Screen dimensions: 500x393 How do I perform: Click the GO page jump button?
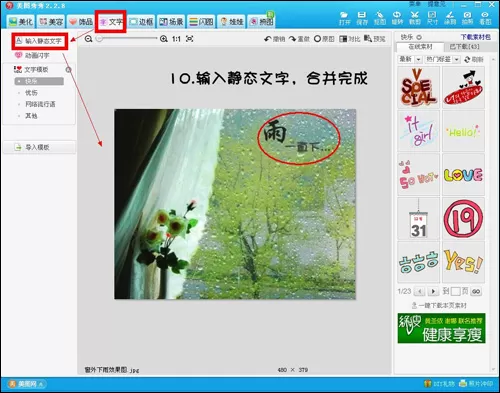coord(476,292)
